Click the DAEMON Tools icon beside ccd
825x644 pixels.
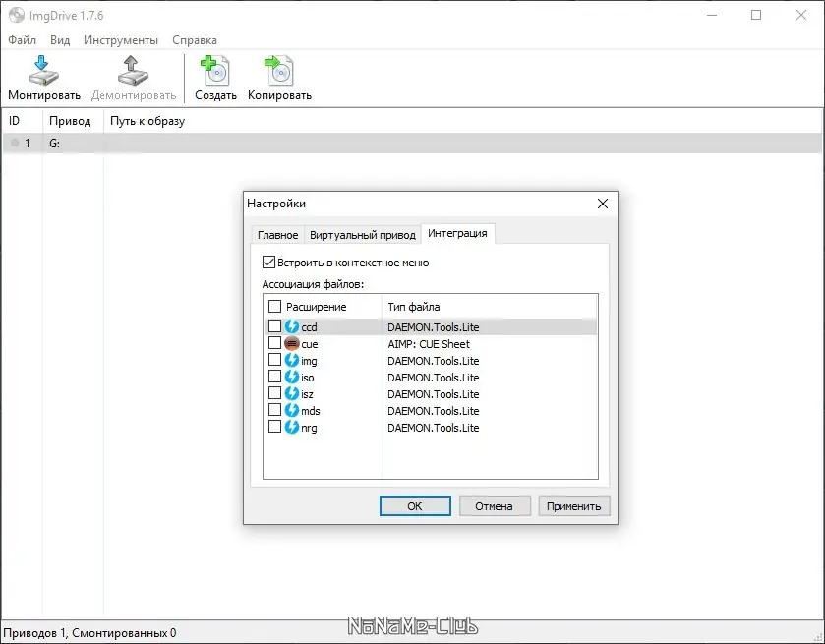[x=292, y=326]
